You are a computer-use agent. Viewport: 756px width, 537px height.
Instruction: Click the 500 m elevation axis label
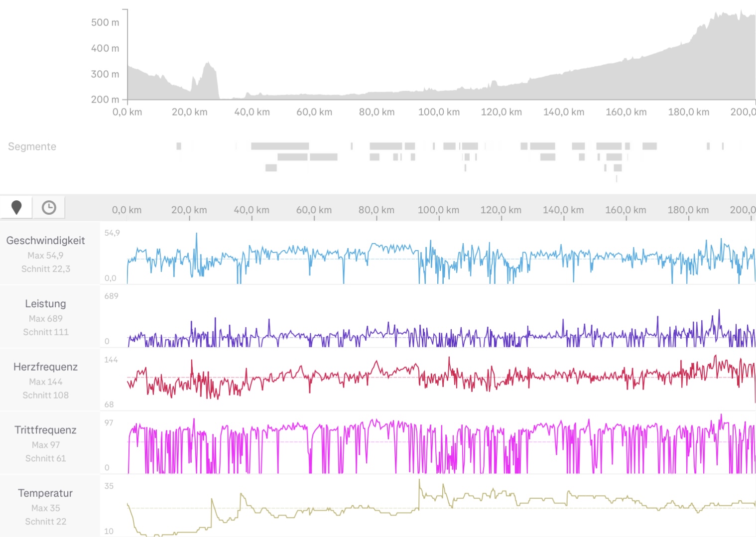pyautogui.click(x=105, y=22)
